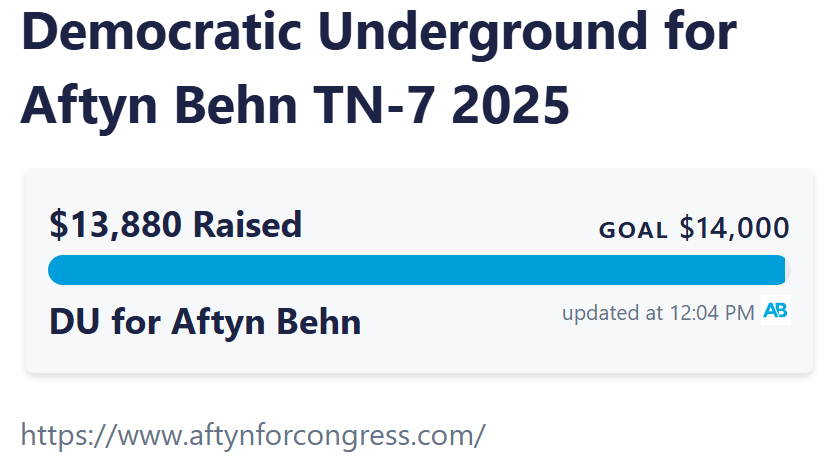Open the aftynforcongress.com link

coord(253,435)
